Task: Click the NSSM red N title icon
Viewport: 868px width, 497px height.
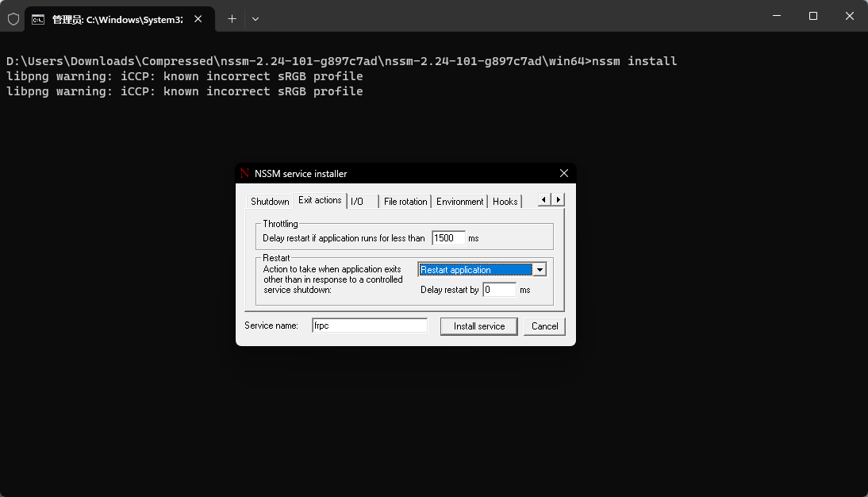Action: [244, 173]
